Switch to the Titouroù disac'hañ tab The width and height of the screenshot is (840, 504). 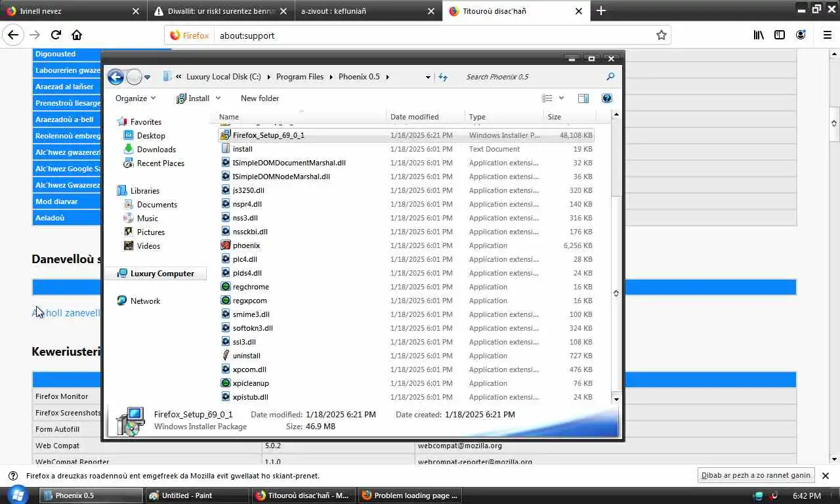(516, 11)
